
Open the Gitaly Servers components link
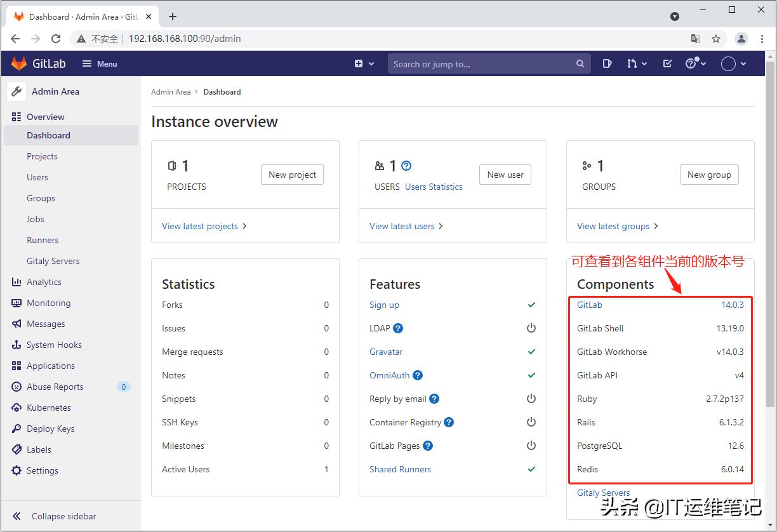[603, 493]
